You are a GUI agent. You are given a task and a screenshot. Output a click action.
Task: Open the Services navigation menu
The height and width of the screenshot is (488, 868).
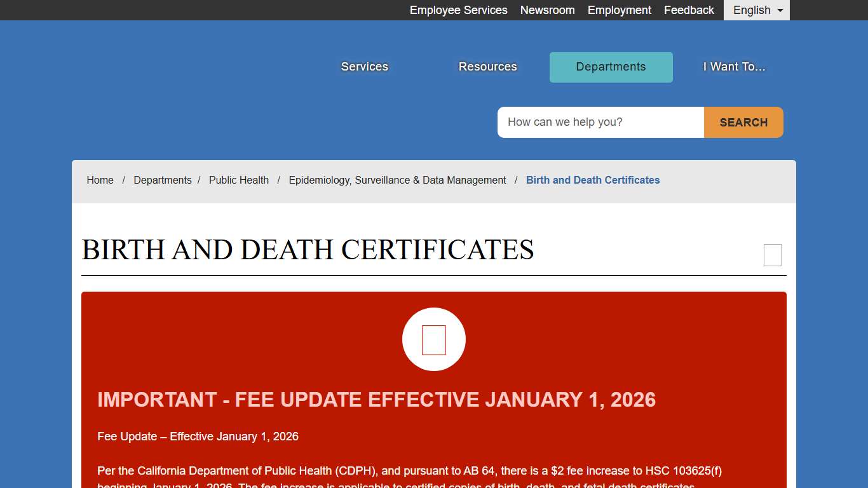[x=364, y=66]
